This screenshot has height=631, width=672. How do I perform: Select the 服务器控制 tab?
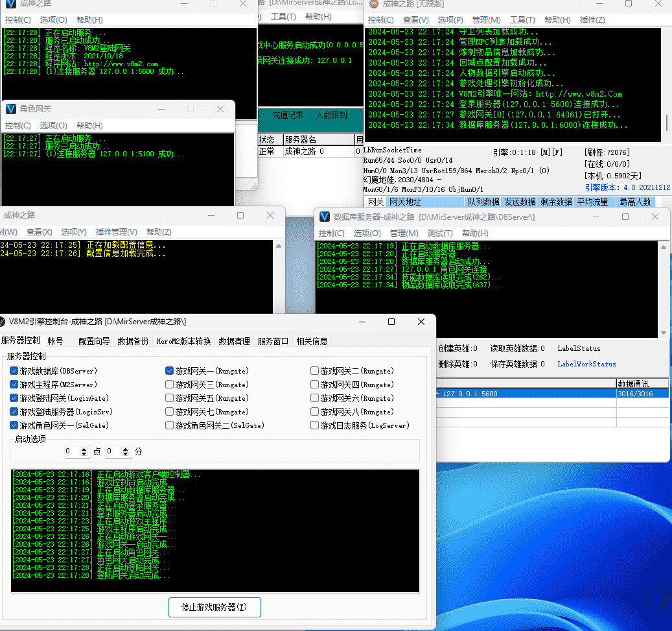click(x=21, y=340)
